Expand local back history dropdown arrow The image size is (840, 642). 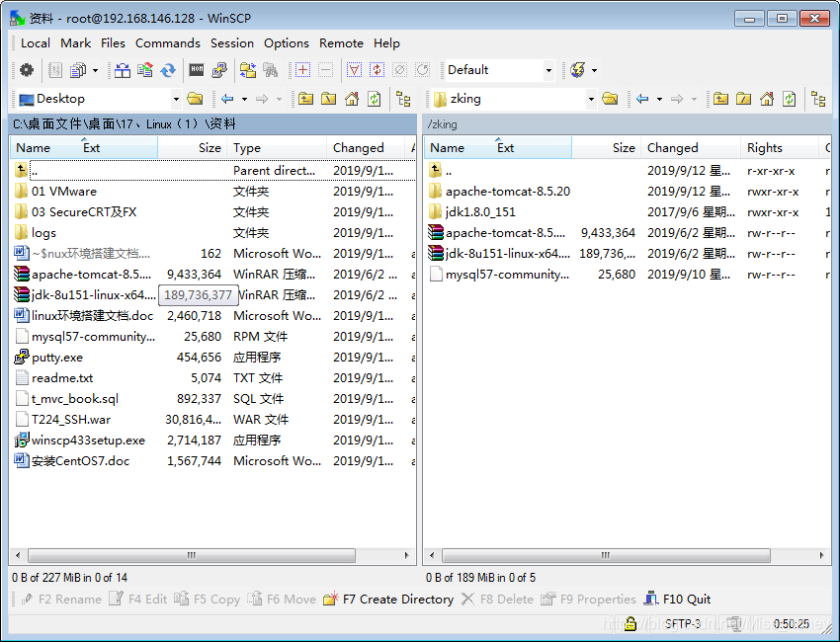244,99
